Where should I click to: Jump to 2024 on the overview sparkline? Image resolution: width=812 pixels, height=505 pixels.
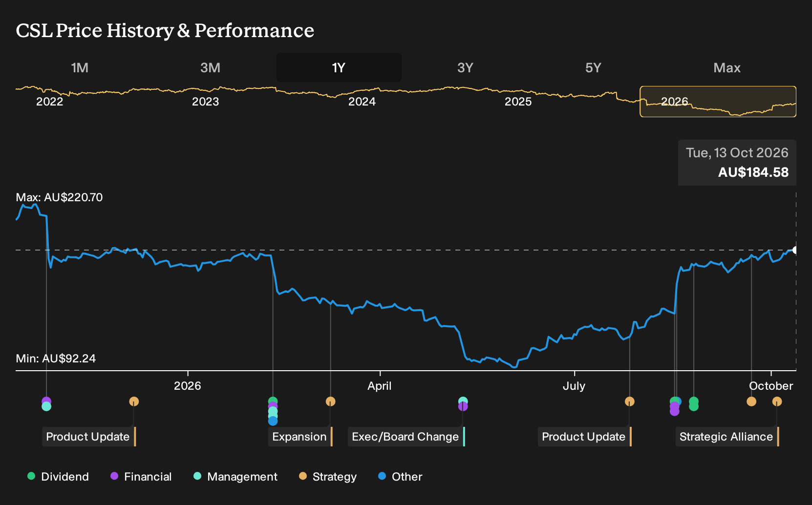point(362,102)
